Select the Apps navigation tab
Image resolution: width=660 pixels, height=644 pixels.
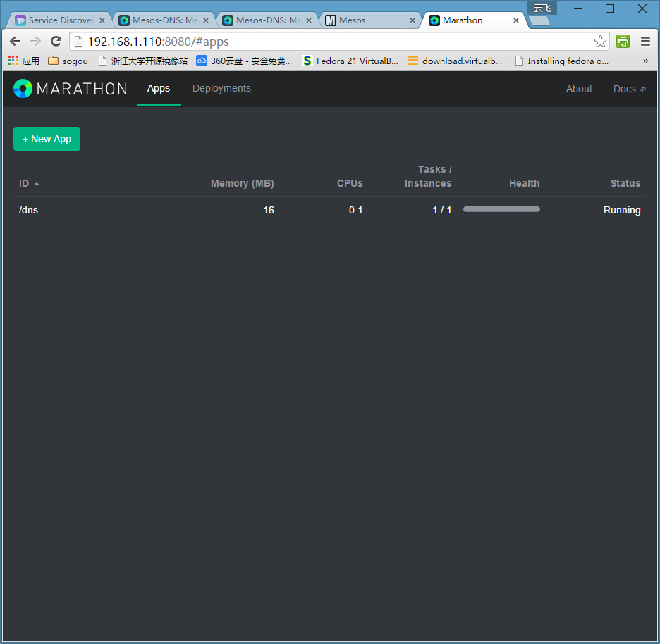[x=159, y=88]
